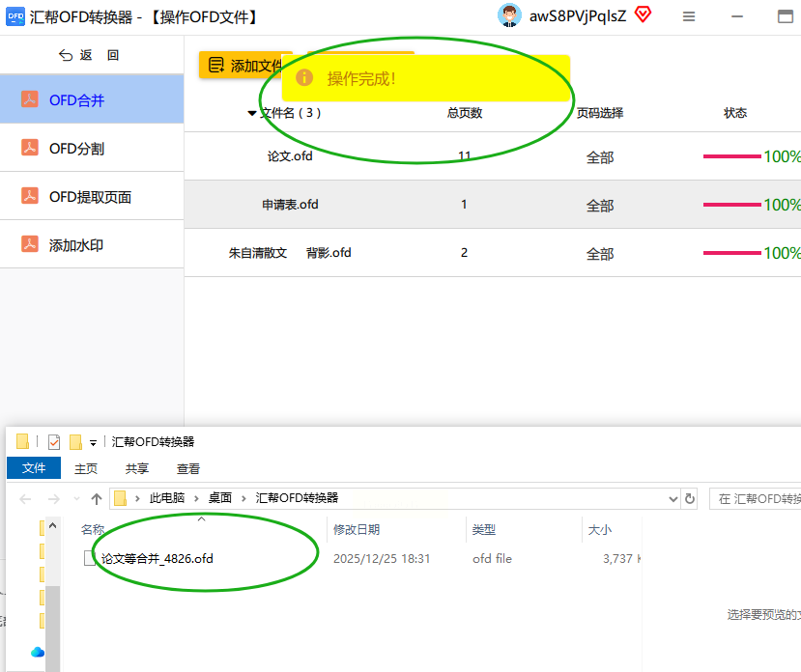Click 全部 page selection for 论文.ofd
Screen dimensions: 801x672
tap(600, 157)
